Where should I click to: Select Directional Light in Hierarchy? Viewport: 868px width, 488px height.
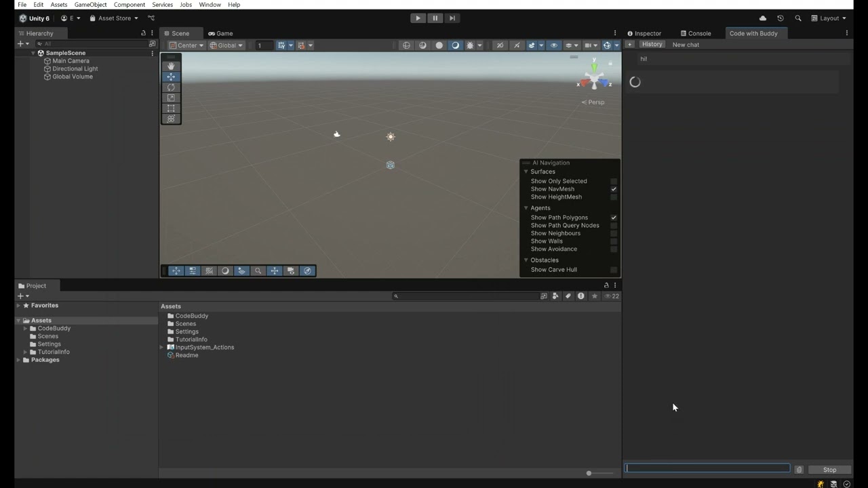[x=75, y=68]
